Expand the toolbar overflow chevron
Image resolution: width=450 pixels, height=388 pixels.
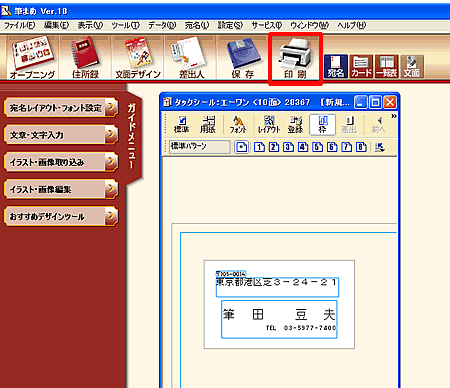tap(394, 116)
